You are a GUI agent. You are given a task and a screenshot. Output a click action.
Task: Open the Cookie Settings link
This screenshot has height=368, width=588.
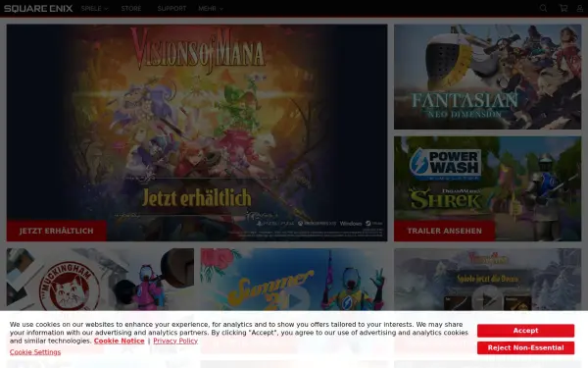coord(35,352)
